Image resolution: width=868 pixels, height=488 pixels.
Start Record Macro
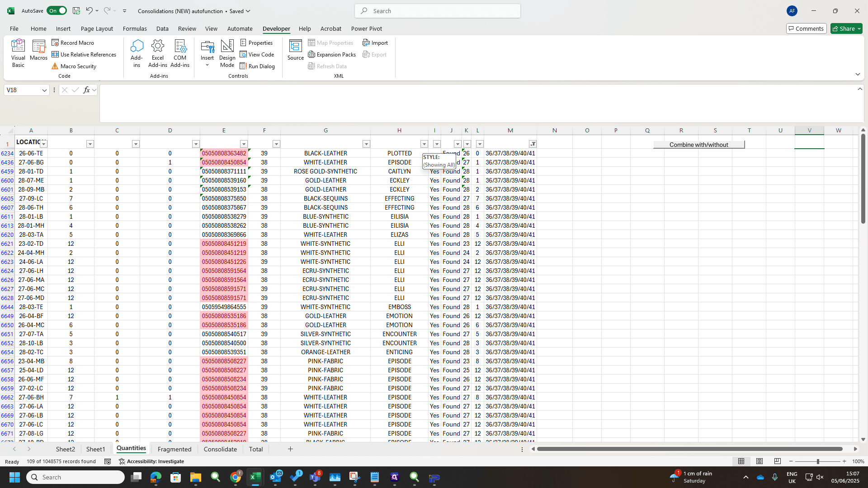[73, 42]
